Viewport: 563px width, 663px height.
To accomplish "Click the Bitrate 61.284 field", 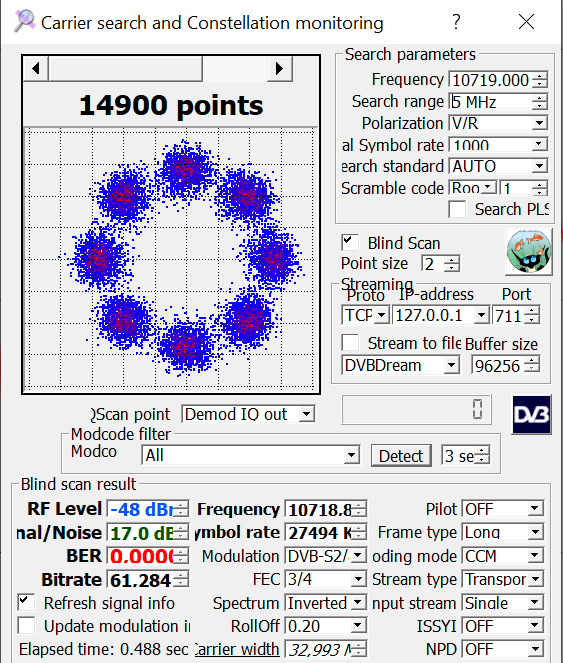I will (148, 579).
